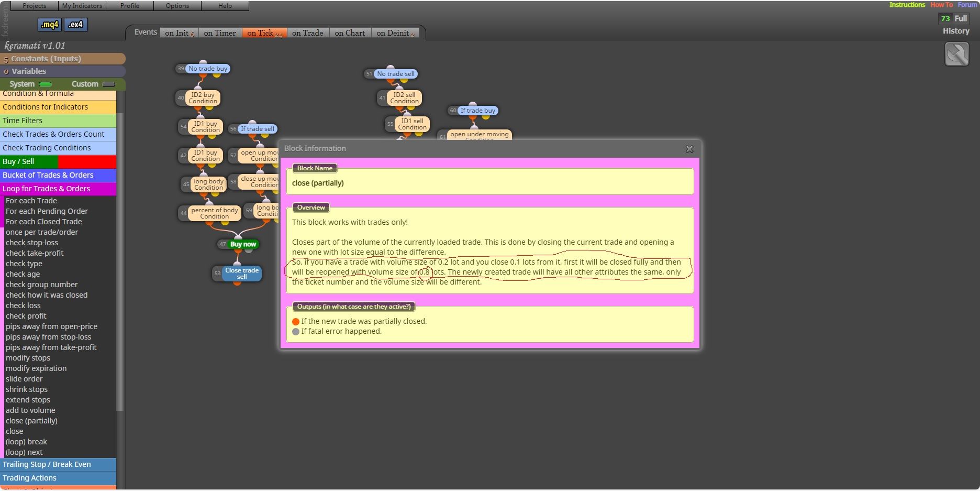The width and height of the screenshot is (980, 491).
Task: Click the No trade sell node
Action: pos(396,74)
